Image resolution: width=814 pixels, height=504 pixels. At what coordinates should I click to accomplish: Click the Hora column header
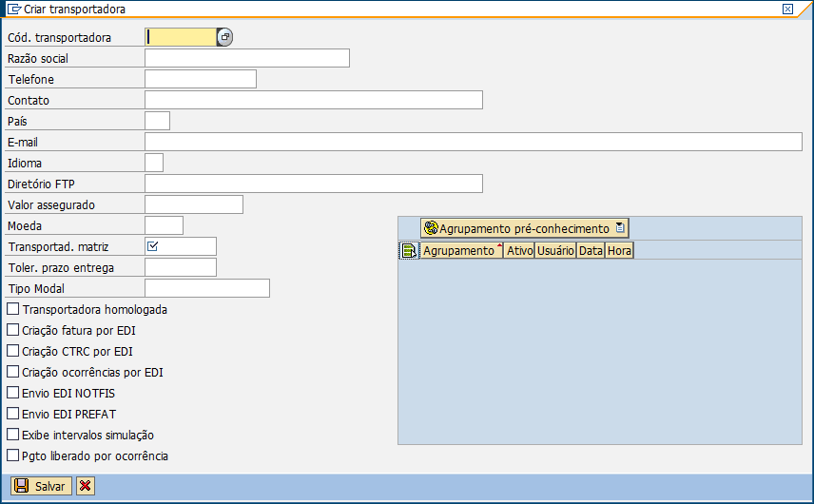click(619, 251)
